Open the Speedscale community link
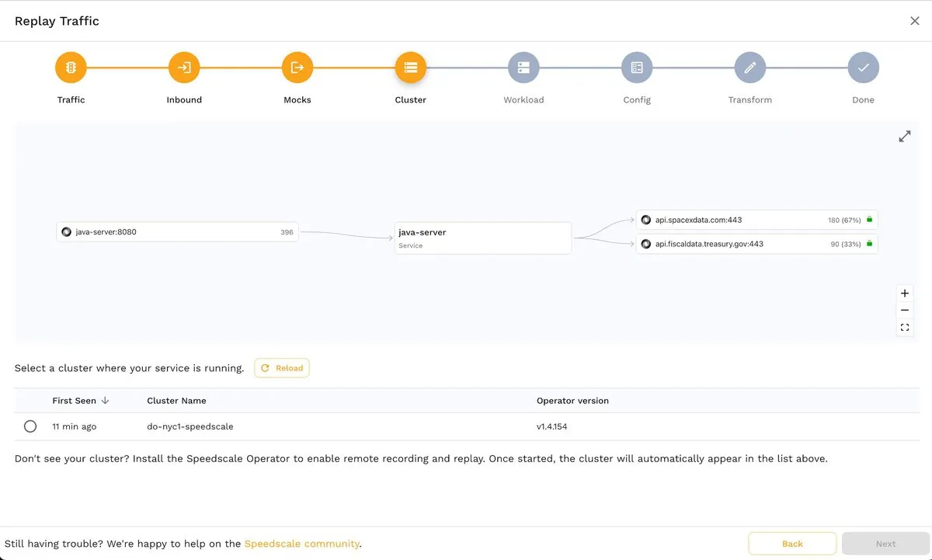The image size is (932, 560). point(301,544)
